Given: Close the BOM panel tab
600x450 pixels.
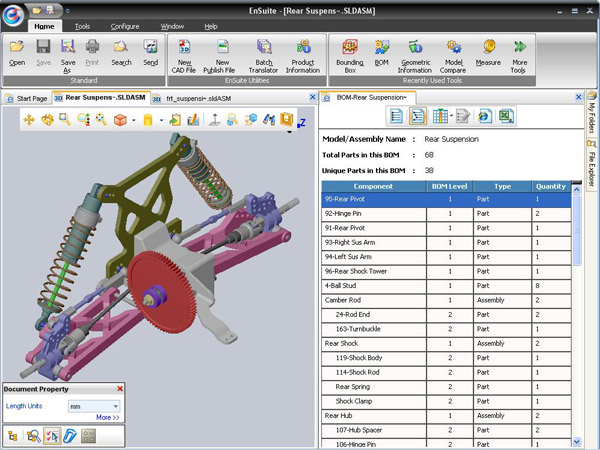Looking at the screenshot, I should coord(579,97).
